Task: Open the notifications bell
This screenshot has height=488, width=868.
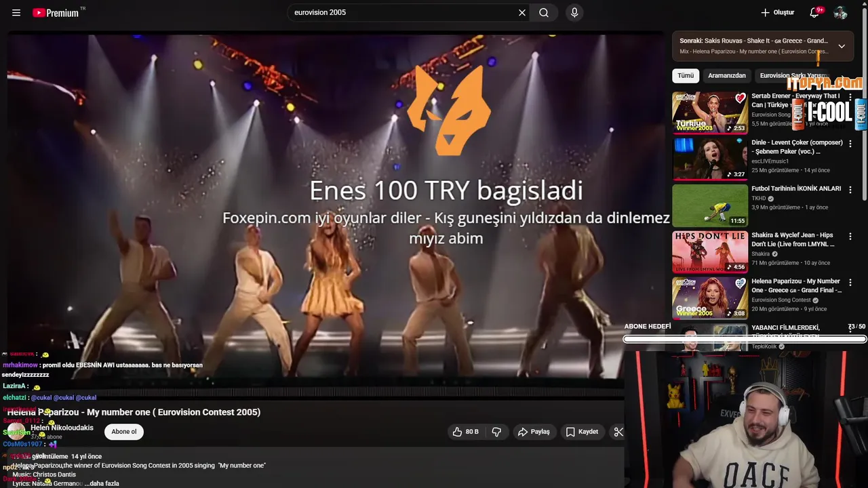Action: pos(814,13)
